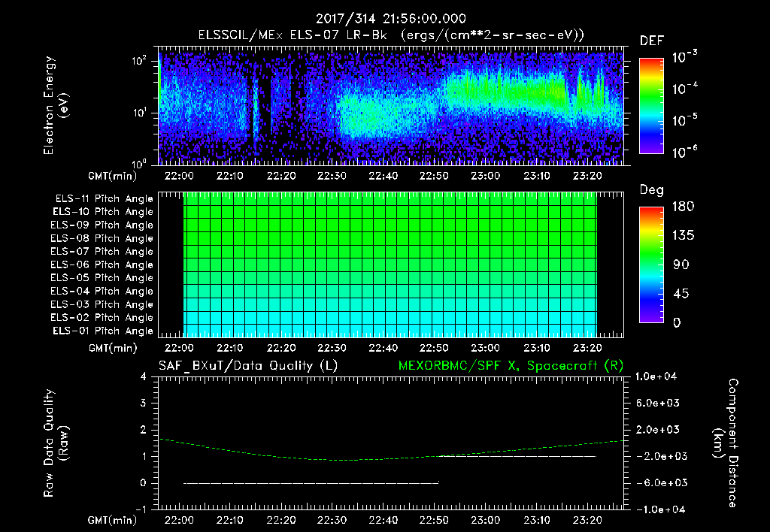The image size is (770, 532).
Task: Click the DEF label above the color bar
Action: 652,41
